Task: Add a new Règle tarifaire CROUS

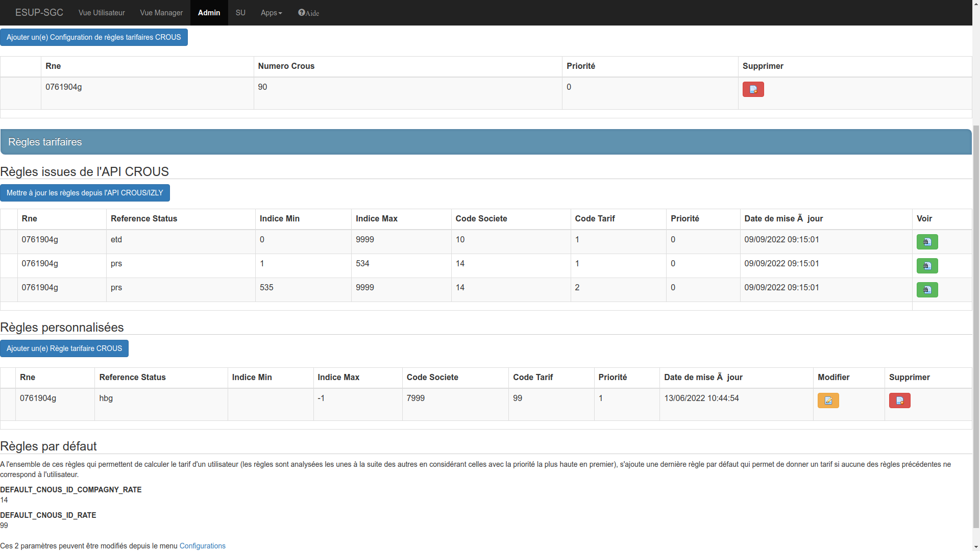Action: 64,348
